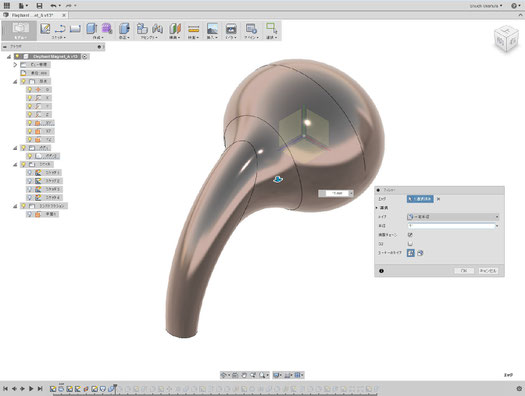Click the green selection box icon
Screen dimensions: 525x396
coord(271,28)
